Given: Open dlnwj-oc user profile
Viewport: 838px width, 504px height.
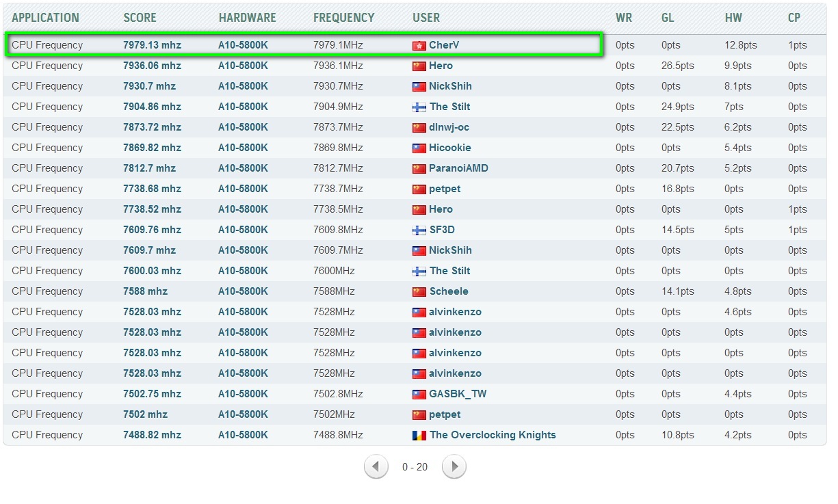Looking at the screenshot, I should [449, 127].
